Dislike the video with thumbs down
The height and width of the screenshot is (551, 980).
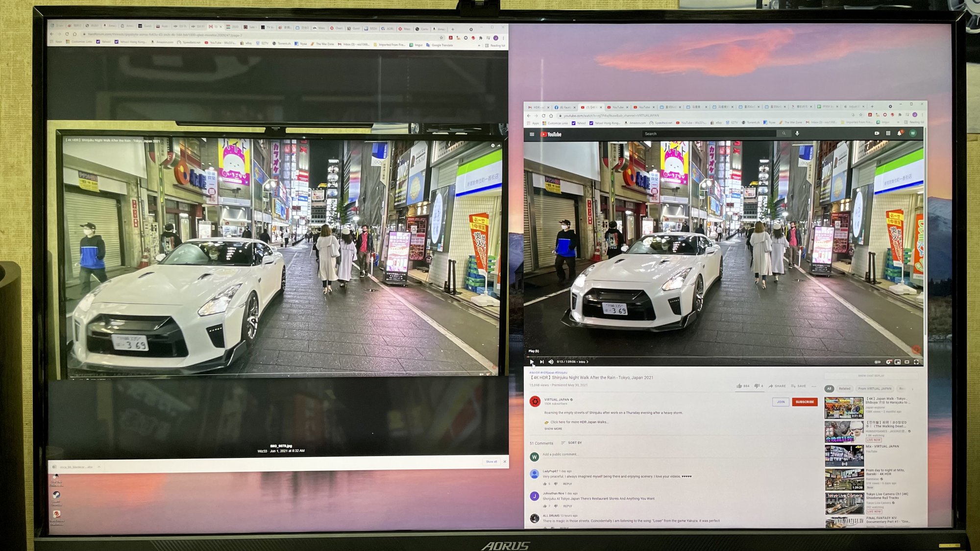pyautogui.click(x=757, y=386)
